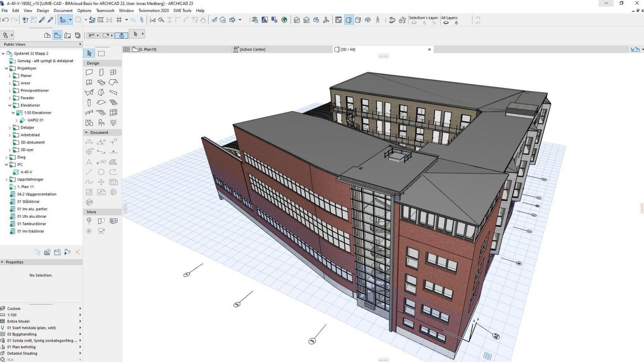
Task: Select the Marquee tool
Action: [x=101, y=54]
